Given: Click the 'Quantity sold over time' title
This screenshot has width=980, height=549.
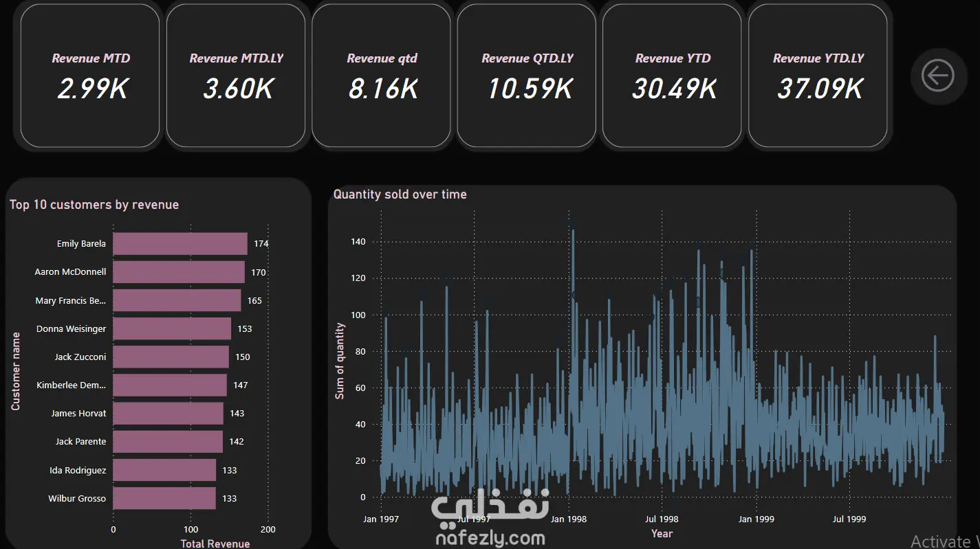Looking at the screenshot, I should (400, 194).
